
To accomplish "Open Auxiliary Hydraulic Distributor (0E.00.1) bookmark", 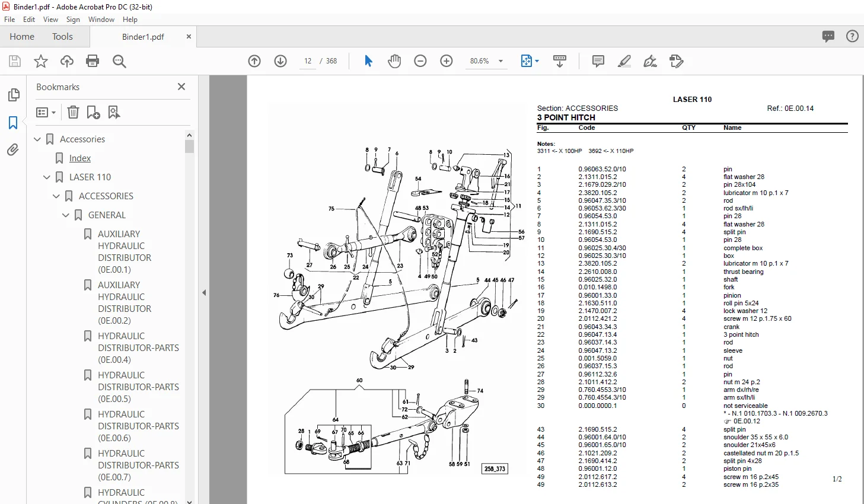I will [x=125, y=252].
